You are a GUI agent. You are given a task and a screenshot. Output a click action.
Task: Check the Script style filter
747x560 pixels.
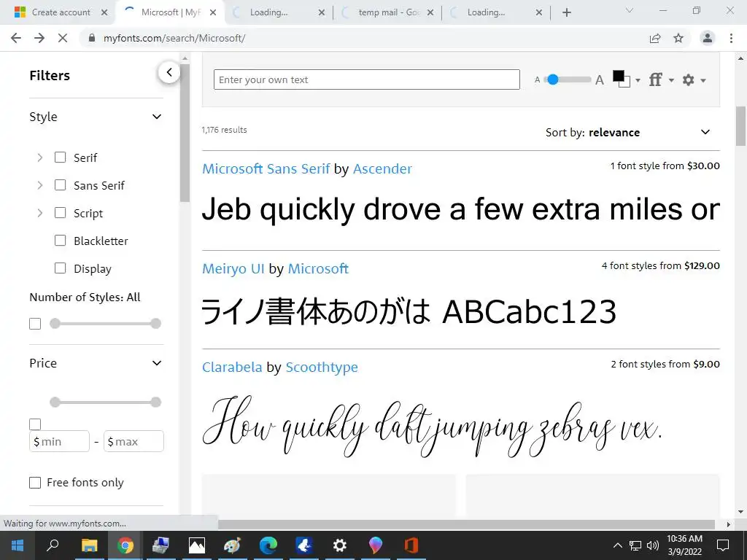60,213
